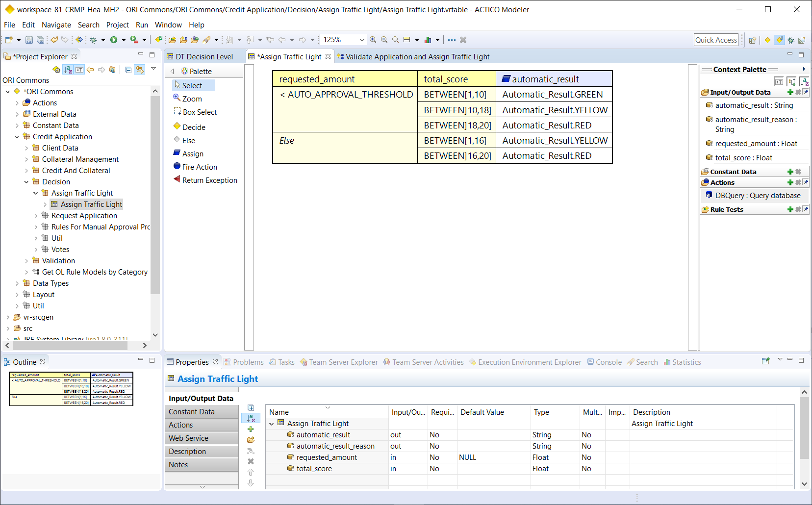812x505 pixels.
Task: Switch to the DT Decision Level tab
Action: pos(204,56)
